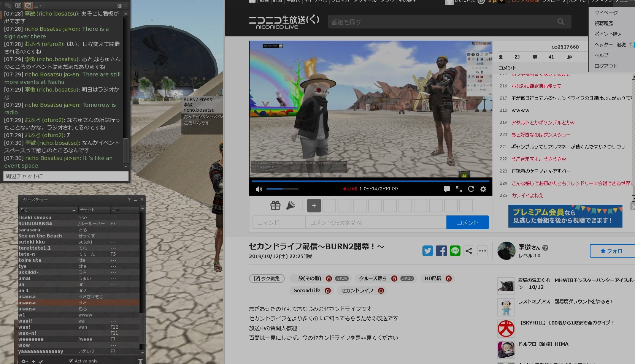This screenshot has width=635, height=364.
Task: Reload the live stream with the refresh icon
Action: click(471, 189)
